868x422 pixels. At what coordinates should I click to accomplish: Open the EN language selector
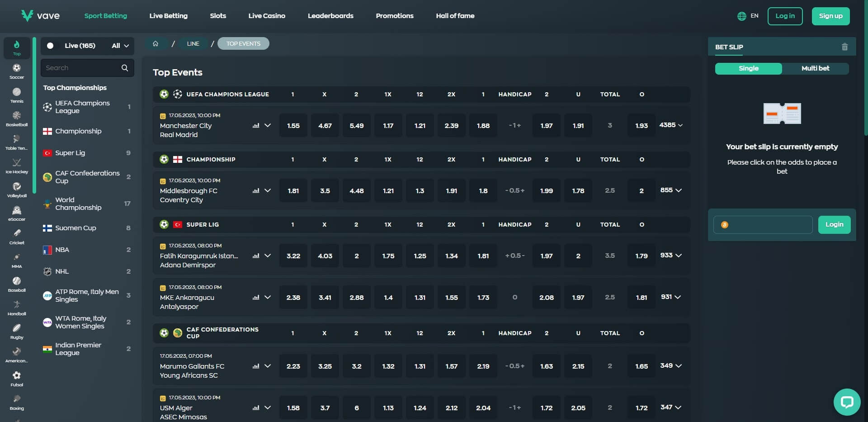pos(748,16)
